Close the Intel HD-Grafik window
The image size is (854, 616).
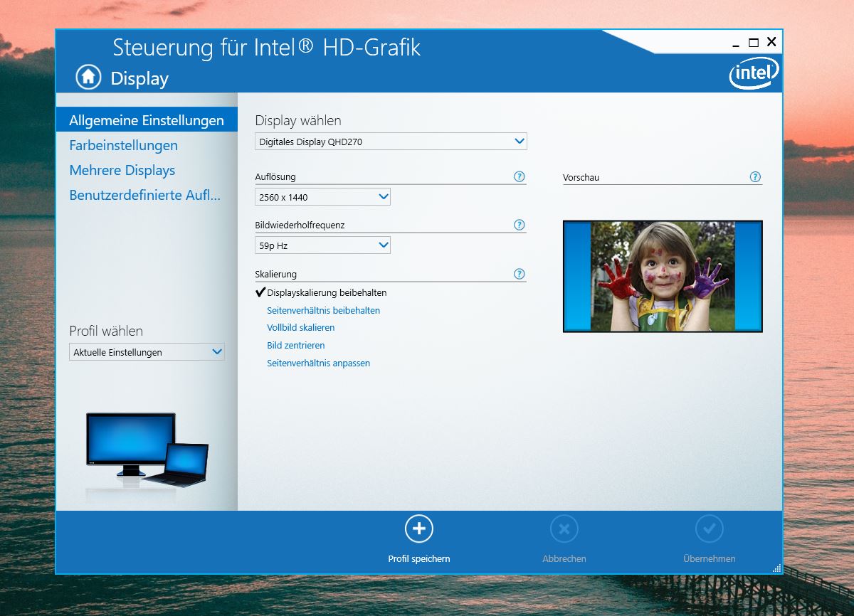point(771,42)
